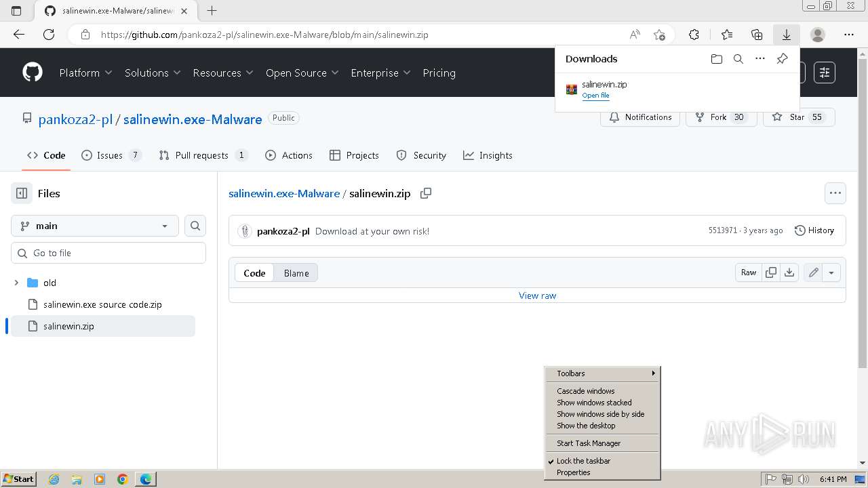The height and width of the screenshot is (488, 868).
Task: Choose Show windows side by side
Action: (x=602, y=414)
